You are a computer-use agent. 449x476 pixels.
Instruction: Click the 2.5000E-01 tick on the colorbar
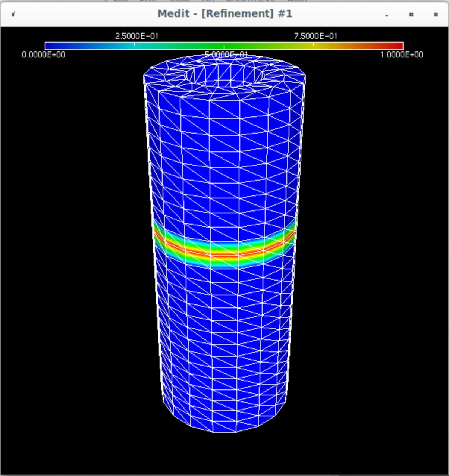(135, 45)
